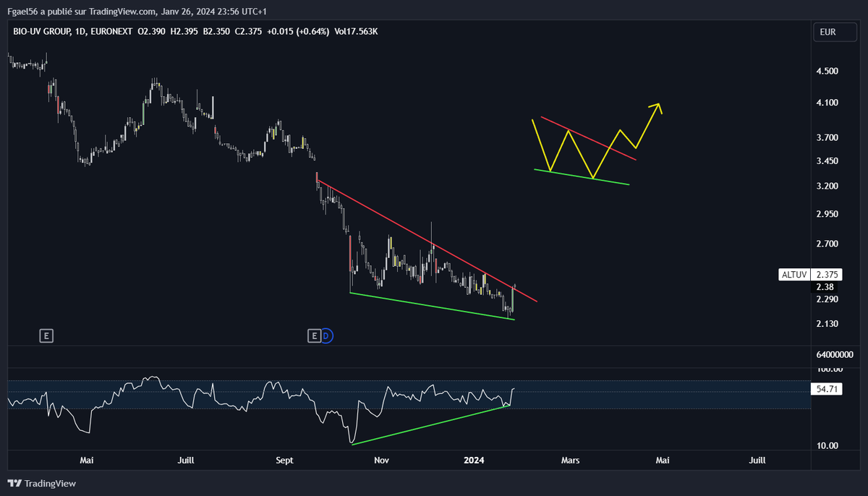Click the BIO-UV GROUP symbol title
The width and height of the screenshot is (868, 496).
click(x=43, y=32)
